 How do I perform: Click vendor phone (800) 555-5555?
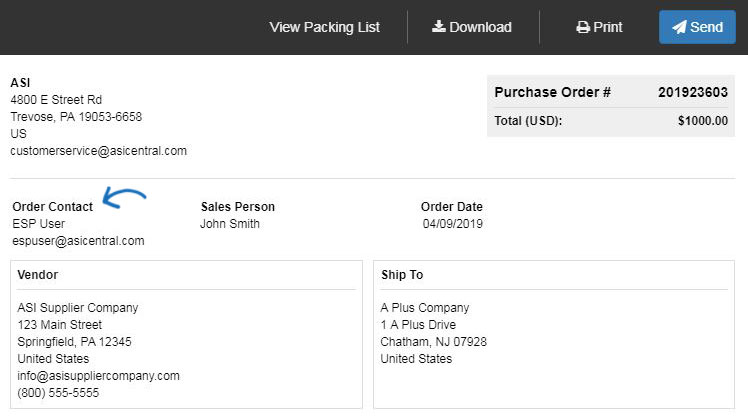(58, 393)
